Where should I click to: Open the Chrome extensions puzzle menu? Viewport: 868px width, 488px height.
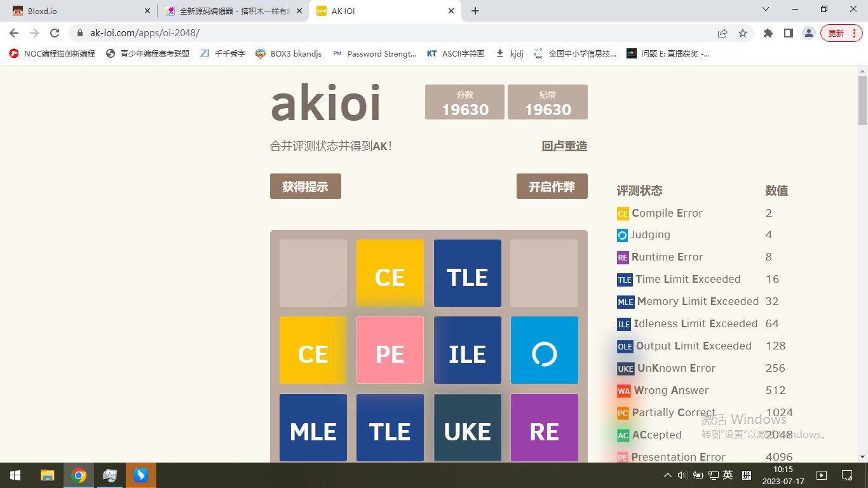(768, 33)
